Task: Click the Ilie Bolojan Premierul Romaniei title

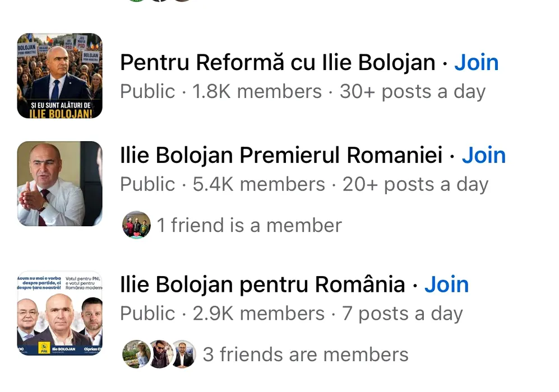Action: (x=281, y=155)
